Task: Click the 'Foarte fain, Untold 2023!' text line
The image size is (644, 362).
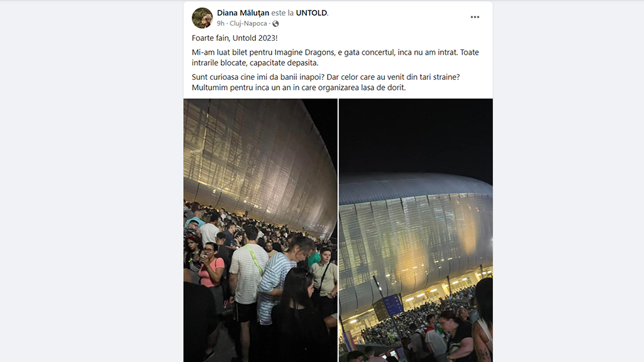Action: pyautogui.click(x=235, y=38)
